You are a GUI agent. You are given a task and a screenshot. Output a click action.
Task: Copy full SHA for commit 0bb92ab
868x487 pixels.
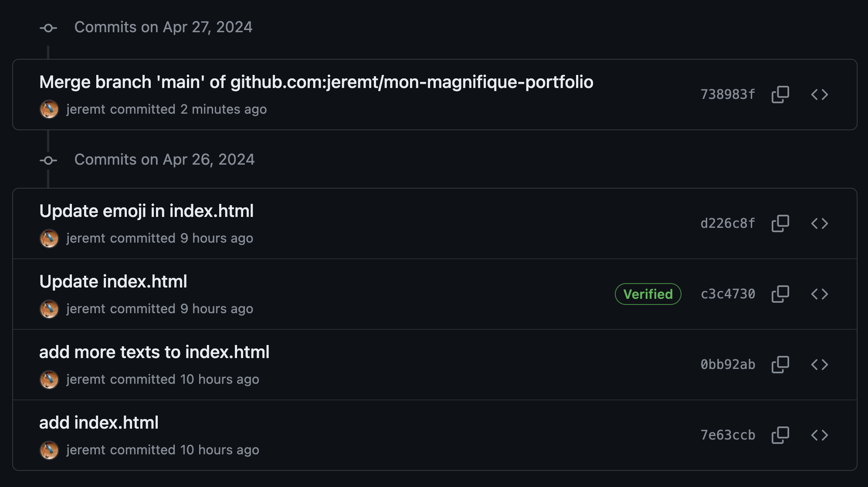click(x=780, y=365)
